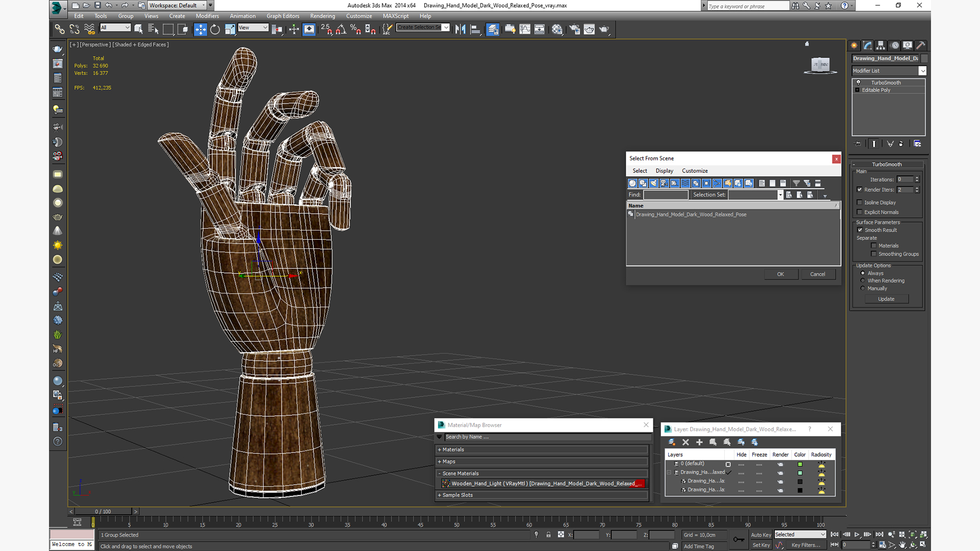The width and height of the screenshot is (980, 551).
Task: Open the Create command panel tab
Action: click(854, 45)
